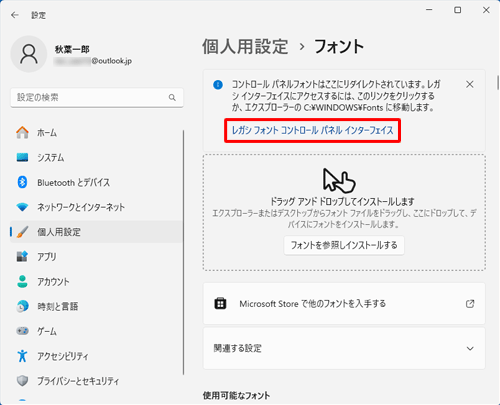Open the ホーム home icon in sidebar
The height and width of the screenshot is (405, 500).
[22, 133]
